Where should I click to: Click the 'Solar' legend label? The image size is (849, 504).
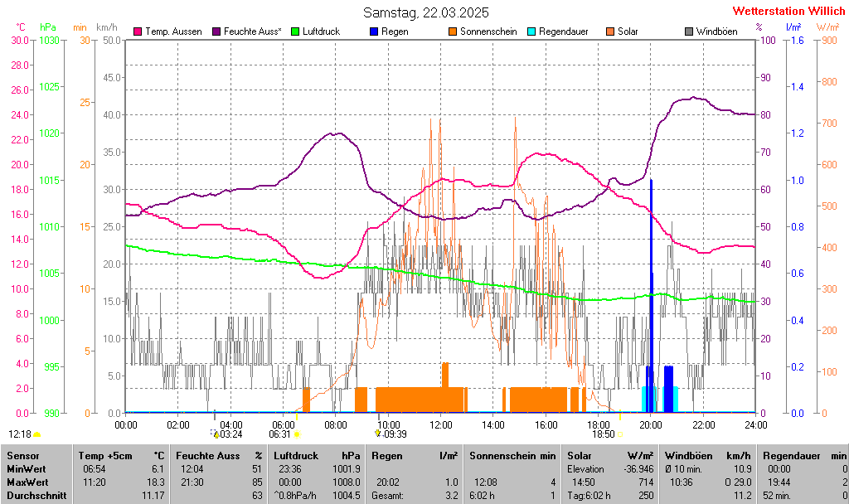pyautogui.click(x=628, y=31)
